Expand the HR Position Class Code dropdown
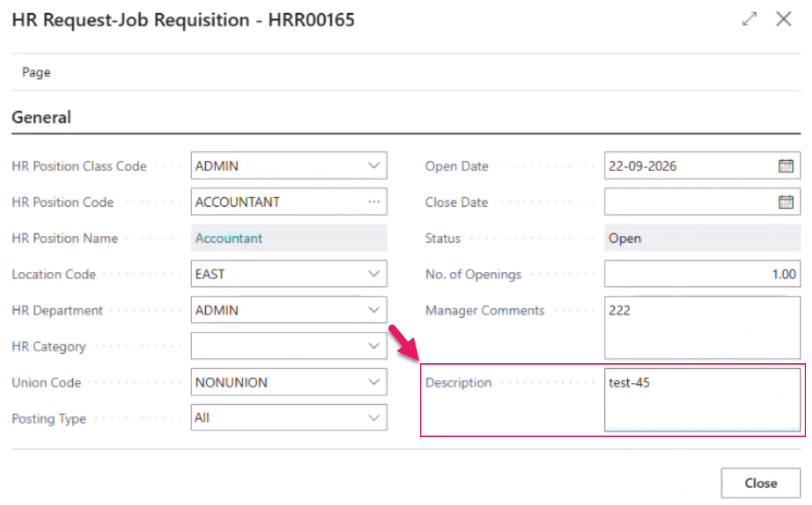 pyautogui.click(x=374, y=166)
